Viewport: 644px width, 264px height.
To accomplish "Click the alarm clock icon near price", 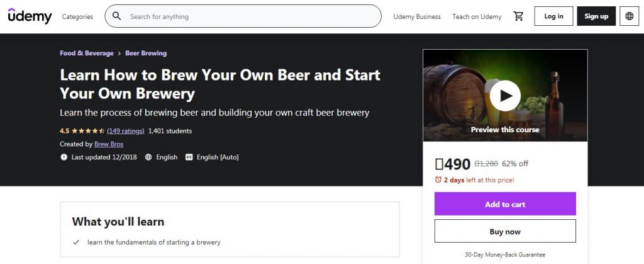I will pyautogui.click(x=438, y=180).
